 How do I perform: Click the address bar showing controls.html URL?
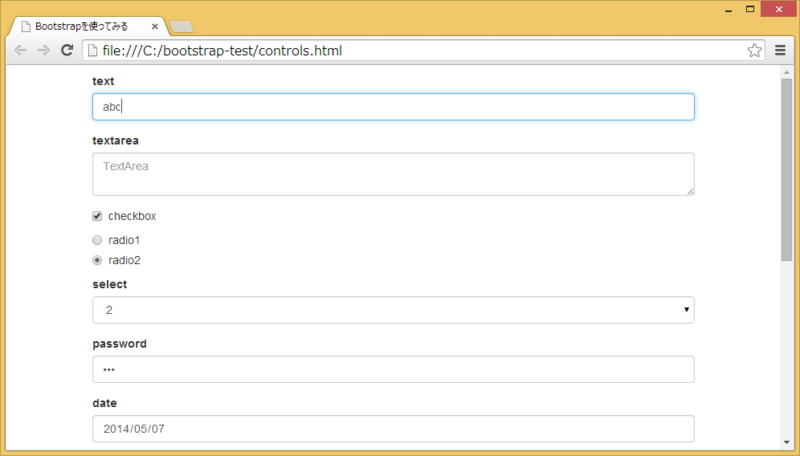pos(423,50)
